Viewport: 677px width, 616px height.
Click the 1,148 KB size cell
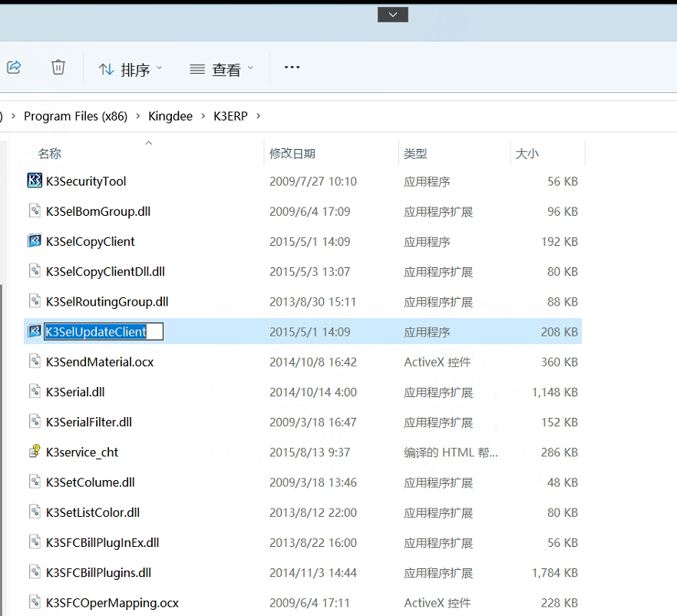click(x=555, y=392)
